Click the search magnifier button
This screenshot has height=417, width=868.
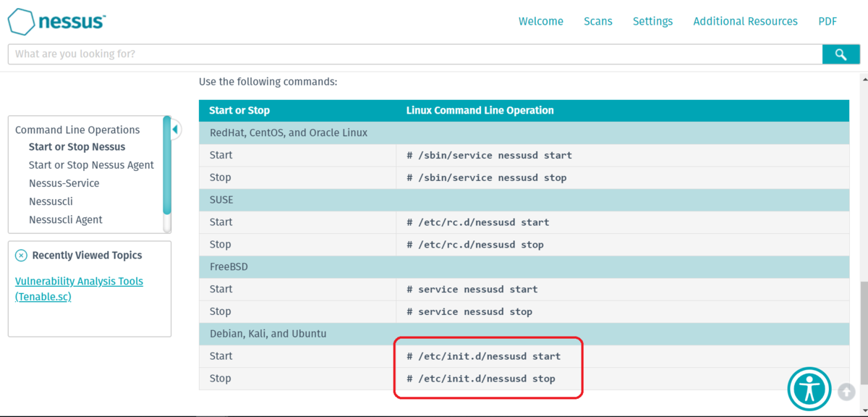point(841,54)
